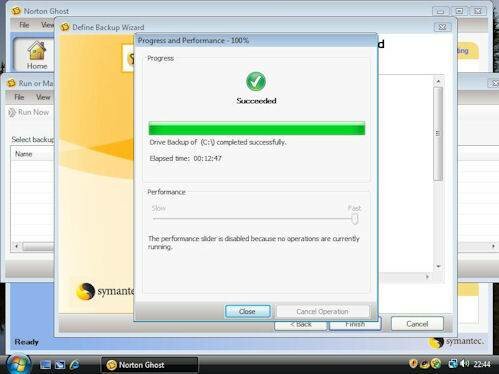Click the volume speaker tray icon
This screenshot has height=374, width=499.
point(464,364)
